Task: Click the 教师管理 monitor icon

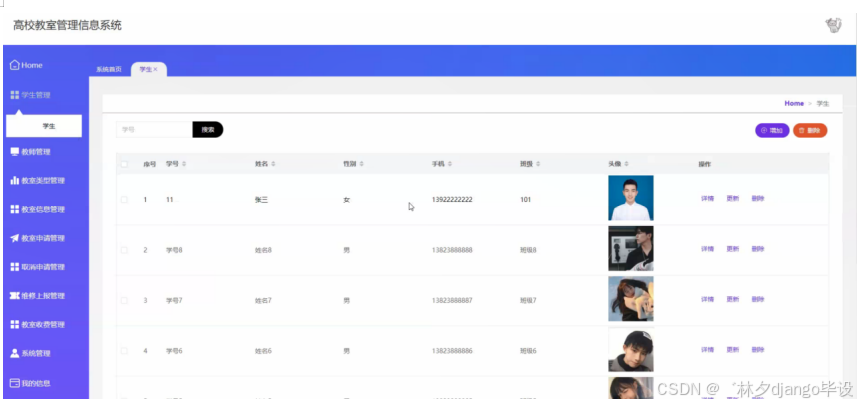Action: (x=15, y=151)
